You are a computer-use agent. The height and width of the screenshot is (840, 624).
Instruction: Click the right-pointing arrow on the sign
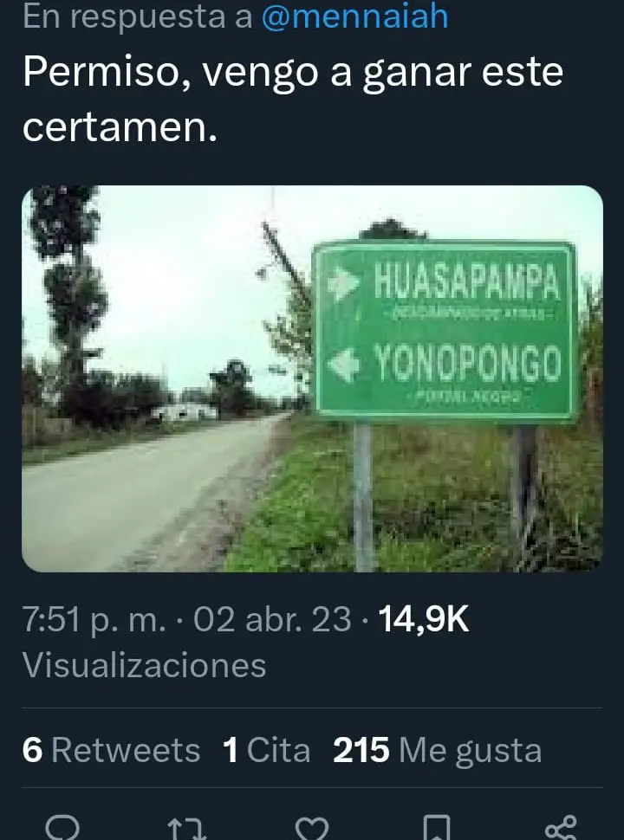click(x=343, y=283)
